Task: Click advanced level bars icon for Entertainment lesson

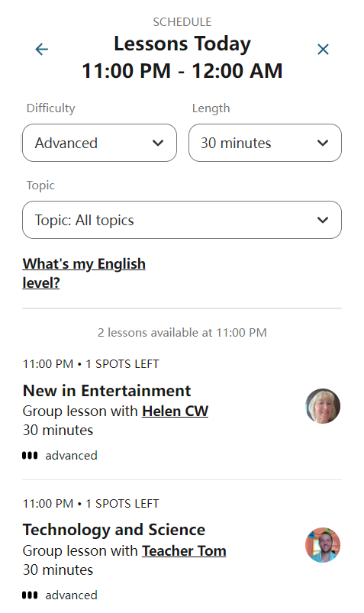Action: point(30,456)
